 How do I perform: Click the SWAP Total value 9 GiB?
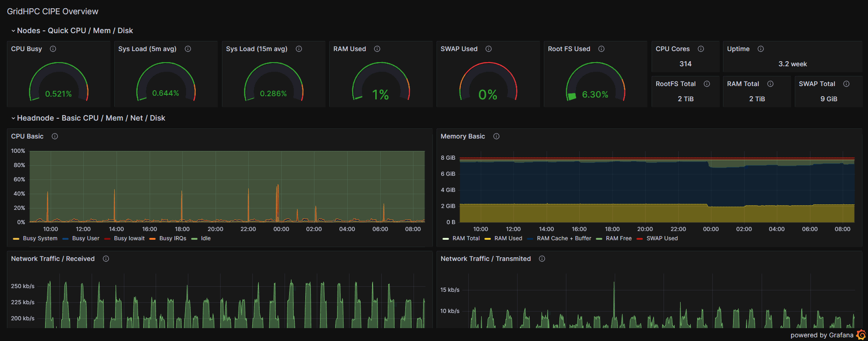pyautogui.click(x=829, y=99)
